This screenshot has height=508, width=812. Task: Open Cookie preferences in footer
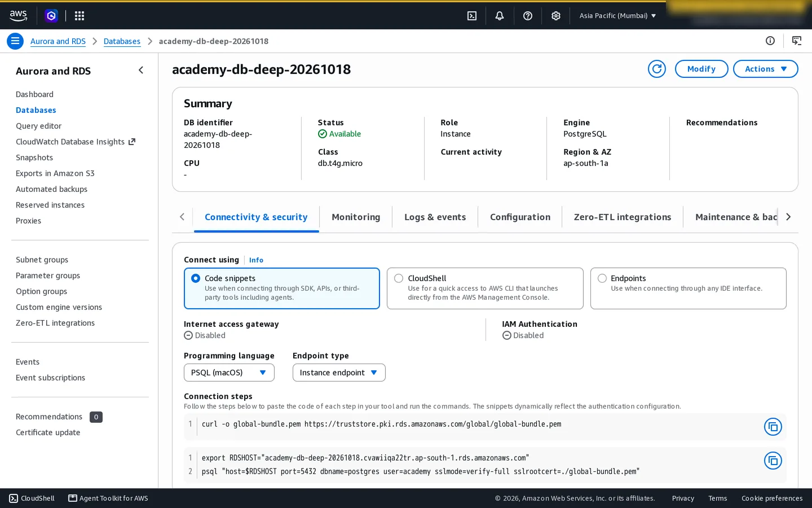[x=772, y=498]
